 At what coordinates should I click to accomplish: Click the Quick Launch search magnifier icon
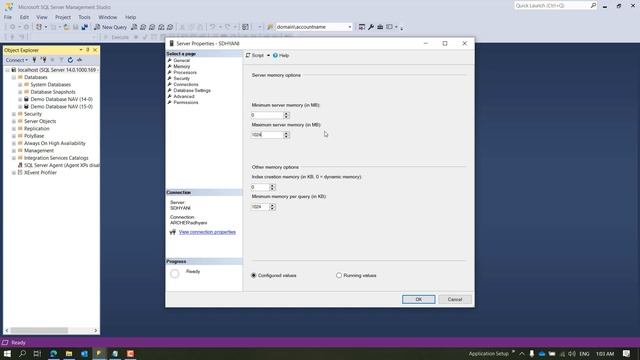tap(593, 5)
